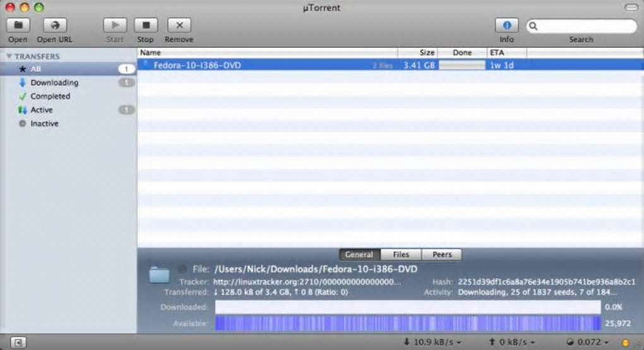Click the 25,972 availability value

pyautogui.click(x=617, y=324)
